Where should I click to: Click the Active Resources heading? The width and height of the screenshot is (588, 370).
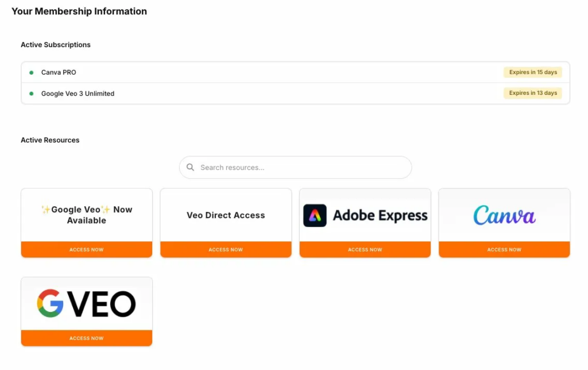tap(50, 140)
